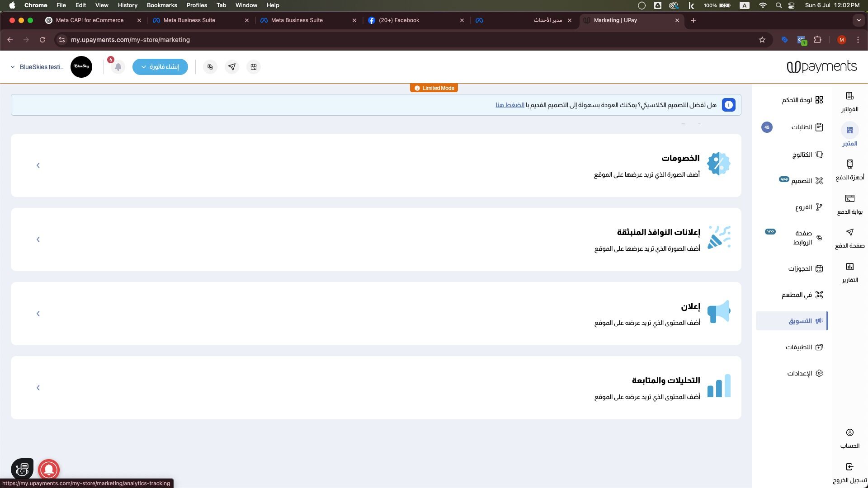Open the Bookmarks menu in menu bar
The width and height of the screenshot is (868, 488).
click(x=161, y=5)
